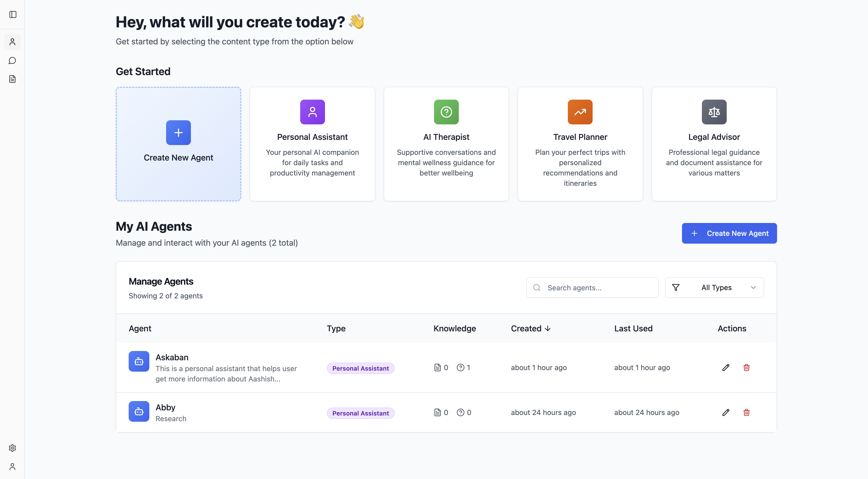Open the documents icon in sidebar

(12, 79)
